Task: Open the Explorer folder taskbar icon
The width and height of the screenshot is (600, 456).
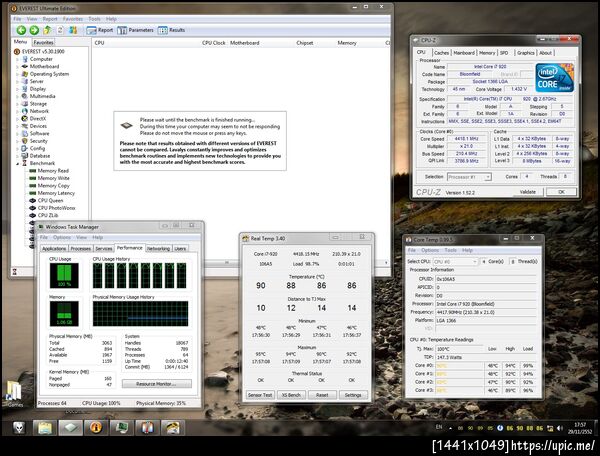Action: point(45,428)
